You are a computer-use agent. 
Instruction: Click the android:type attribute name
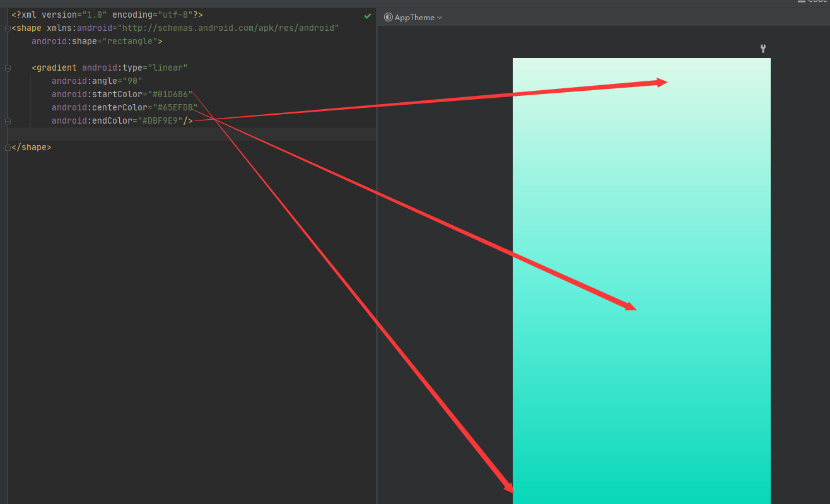pyautogui.click(x=112, y=67)
